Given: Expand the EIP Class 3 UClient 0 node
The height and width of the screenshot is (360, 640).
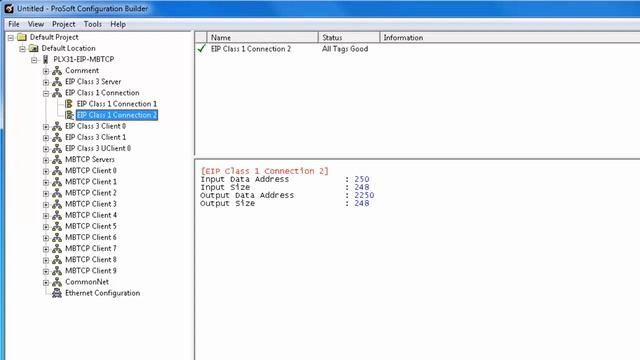Looking at the screenshot, I should (x=46, y=149).
